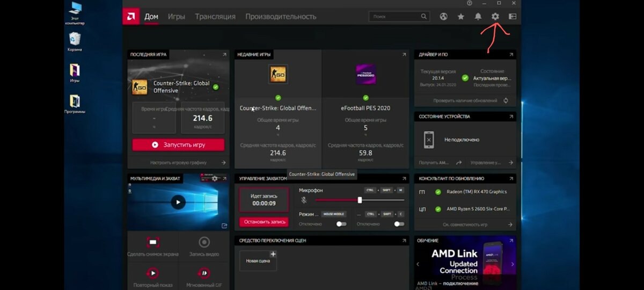Viewport: 644px width, 290px height.
Task: Select eFootball PES 2020 game icon
Action: (365, 74)
